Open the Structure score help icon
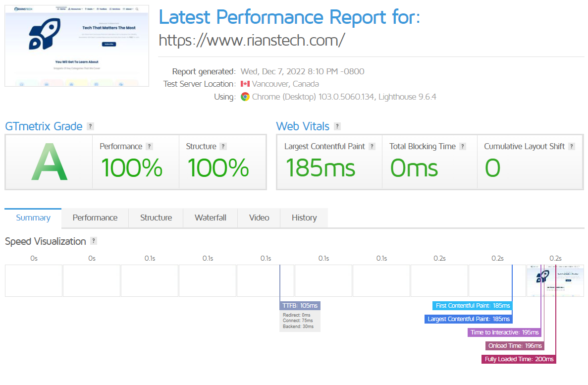Image resolution: width=588 pixels, height=385 pixels. (x=223, y=146)
